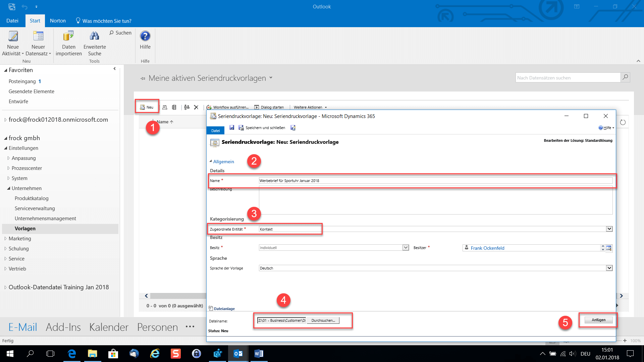Click Was möchten Sie tun? box

pos(104,21)
